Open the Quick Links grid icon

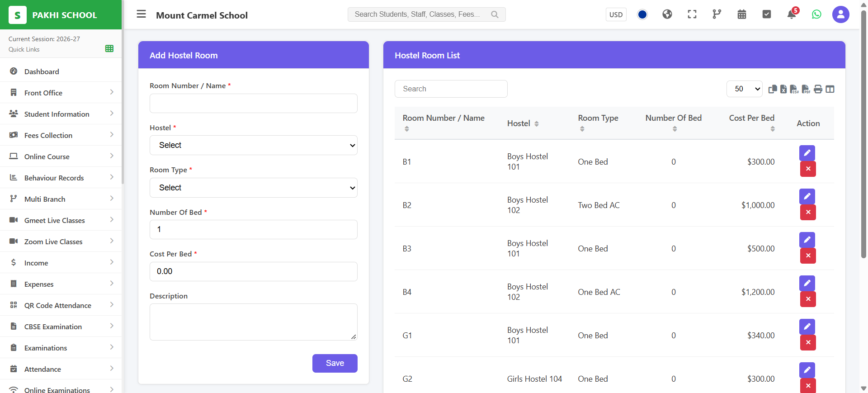click(109, 49)
